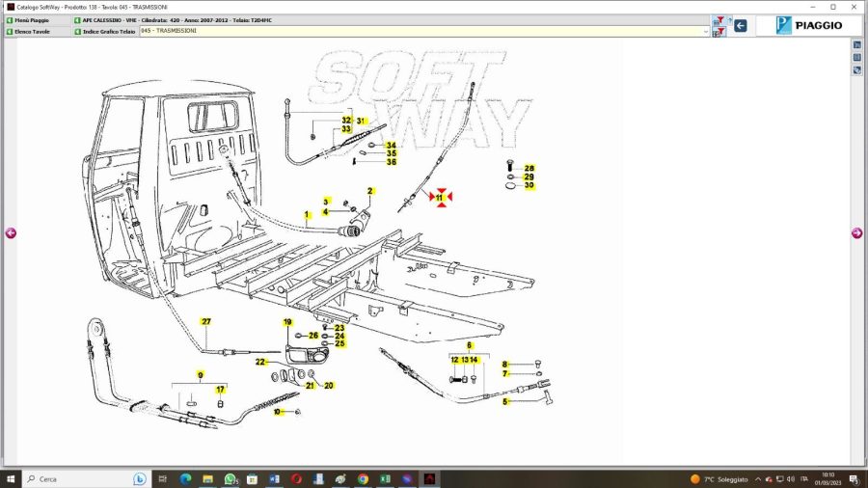This screenshot has height=488, width=868.
Task: Select part number 6 label
Action: coord(470,345)
